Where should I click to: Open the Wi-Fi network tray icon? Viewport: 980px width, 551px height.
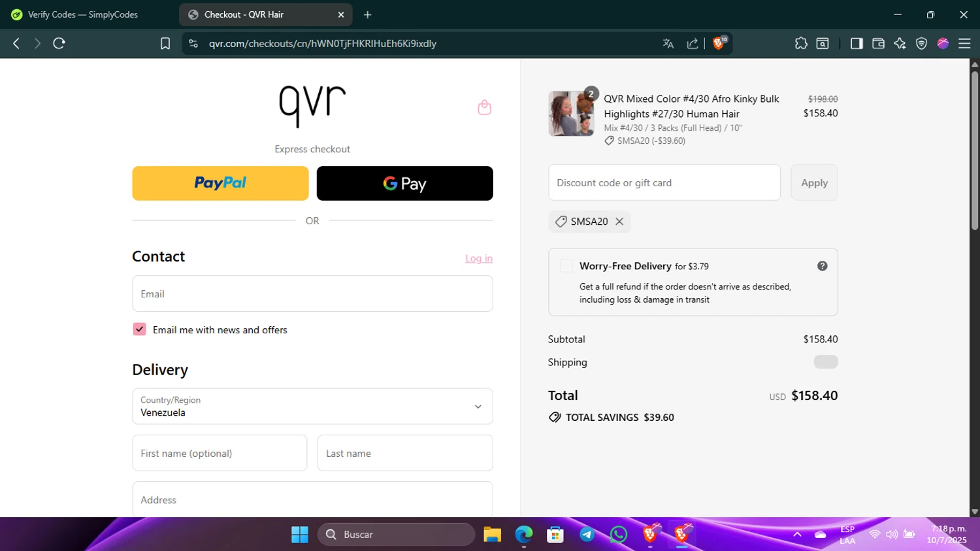coord(874,534)
